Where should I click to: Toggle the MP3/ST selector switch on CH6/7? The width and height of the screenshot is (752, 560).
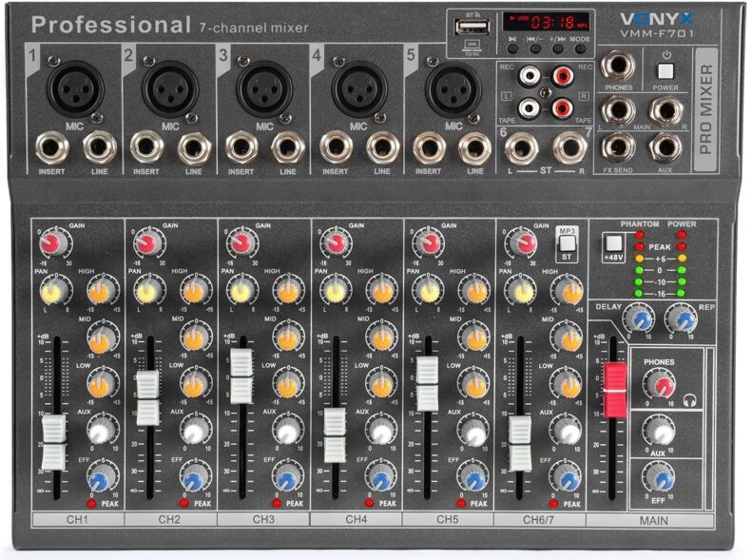point(567,243)
